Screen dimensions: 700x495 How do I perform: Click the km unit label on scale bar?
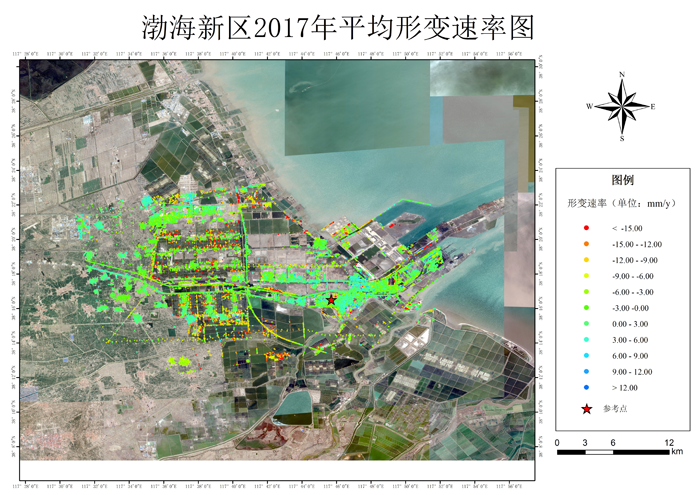[x=677, y=453]
